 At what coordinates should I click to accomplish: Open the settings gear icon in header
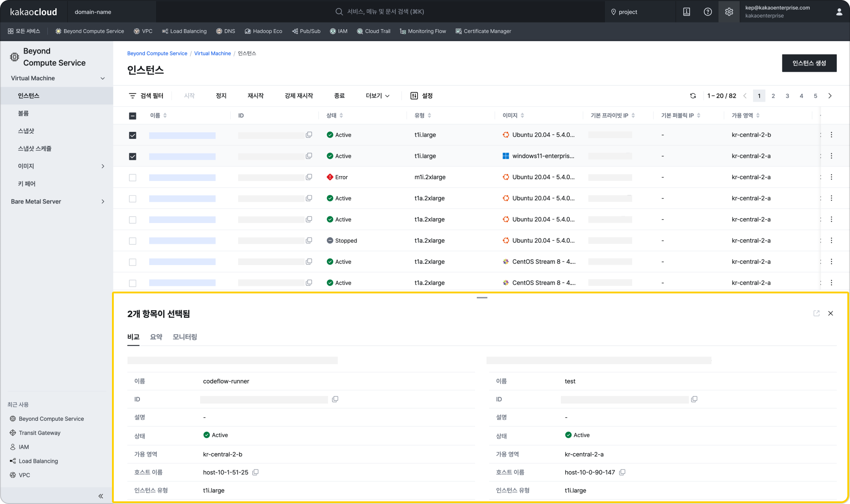(729, 12)
